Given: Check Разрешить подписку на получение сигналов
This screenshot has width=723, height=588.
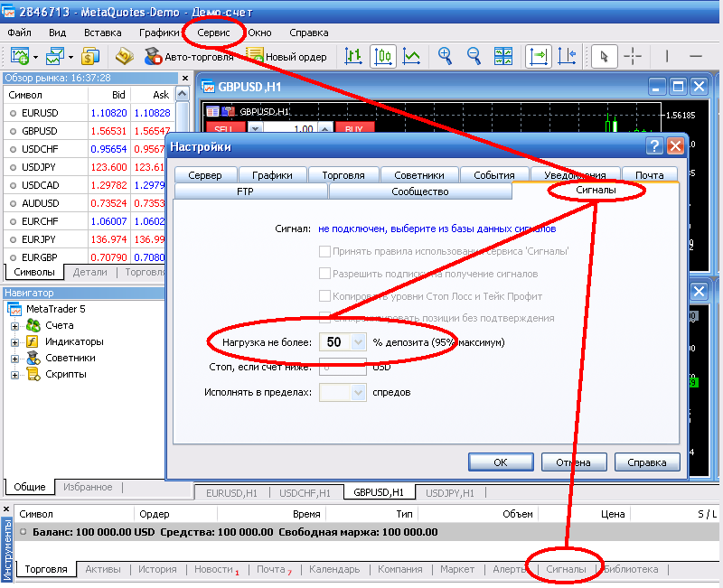Looking at the screenshot, I should [325, 274].
